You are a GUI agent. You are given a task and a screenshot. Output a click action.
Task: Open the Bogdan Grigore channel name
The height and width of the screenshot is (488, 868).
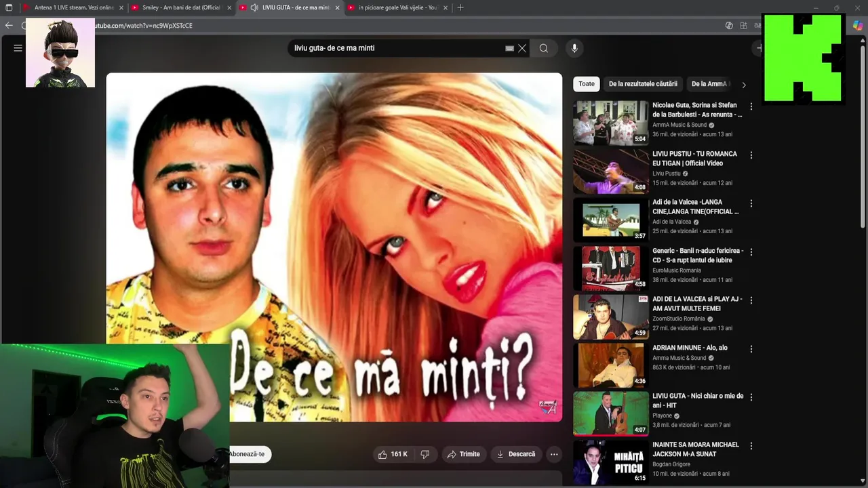(x=671, y=464)
